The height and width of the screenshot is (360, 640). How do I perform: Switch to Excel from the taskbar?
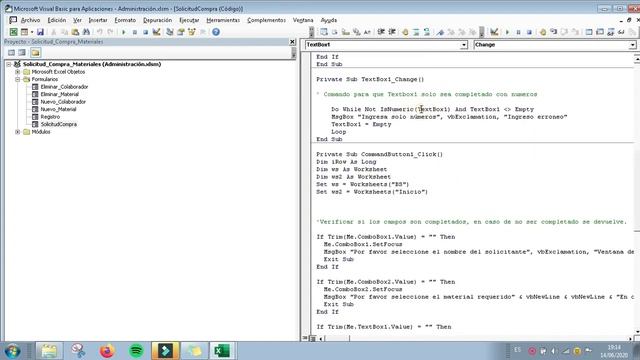pyautogui.click(x=222, y=351)
